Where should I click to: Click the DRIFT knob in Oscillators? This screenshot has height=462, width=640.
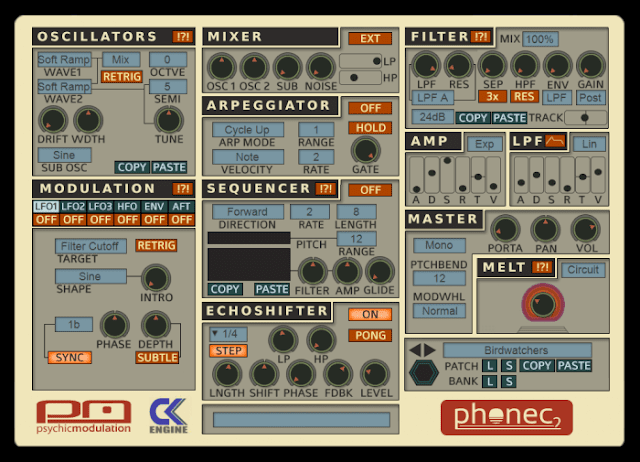(53, 120)
